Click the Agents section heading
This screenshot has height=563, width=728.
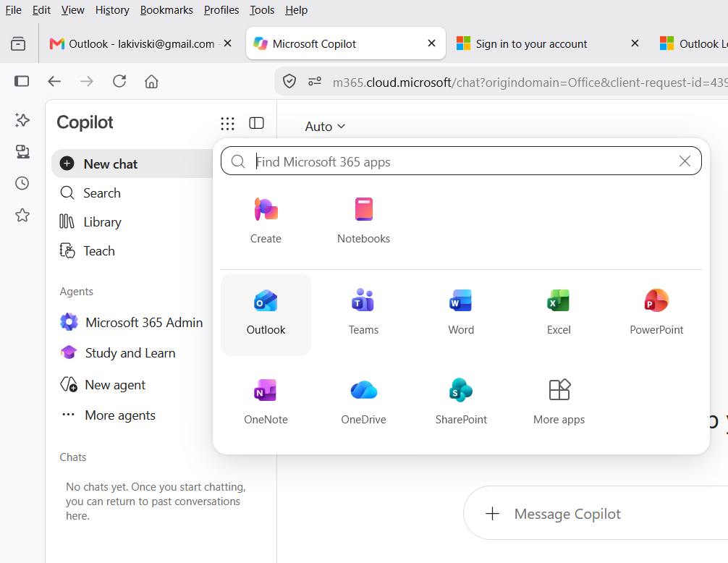pyautogui.click(x=77, y=292)
